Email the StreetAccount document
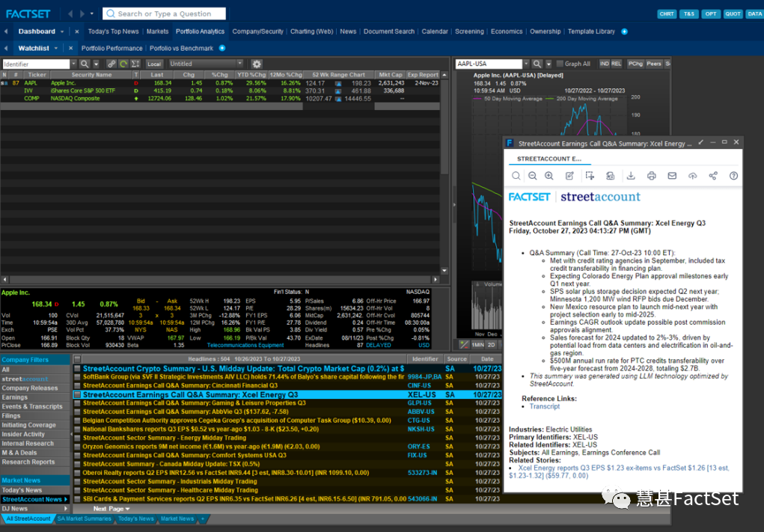Screen dimensions: 764x532 click(672, 176)
